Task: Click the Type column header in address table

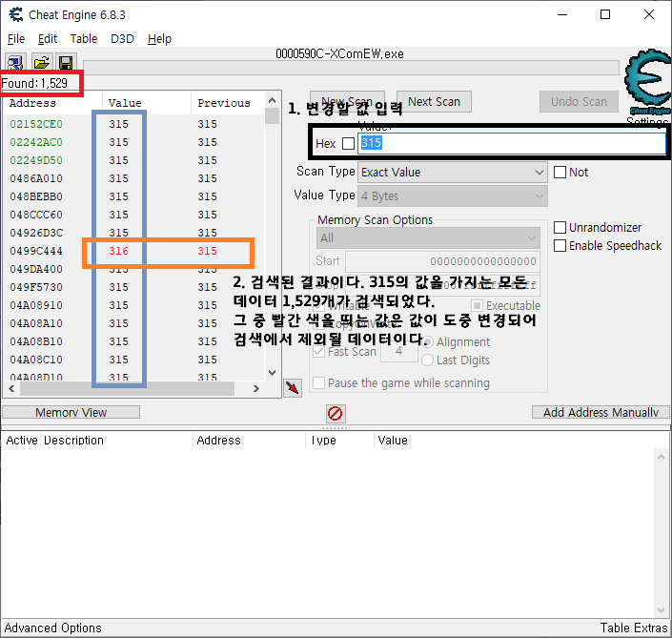Action: 339,441
